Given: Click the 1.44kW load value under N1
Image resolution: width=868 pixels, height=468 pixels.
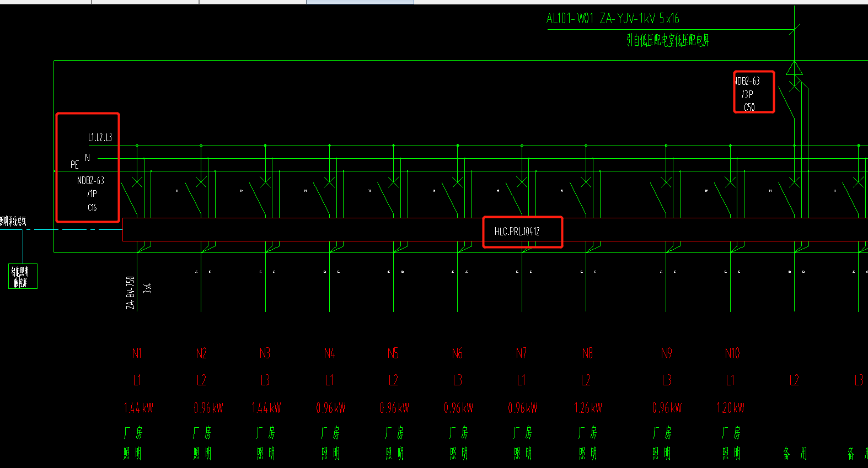Looking at the screenshot, I should click(138, 408).
